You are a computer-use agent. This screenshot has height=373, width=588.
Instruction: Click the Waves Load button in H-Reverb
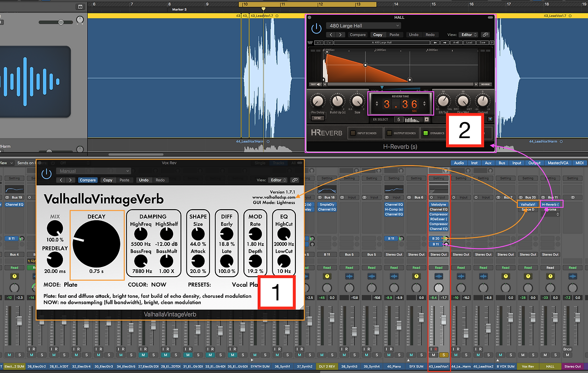[x=469, y=43]
